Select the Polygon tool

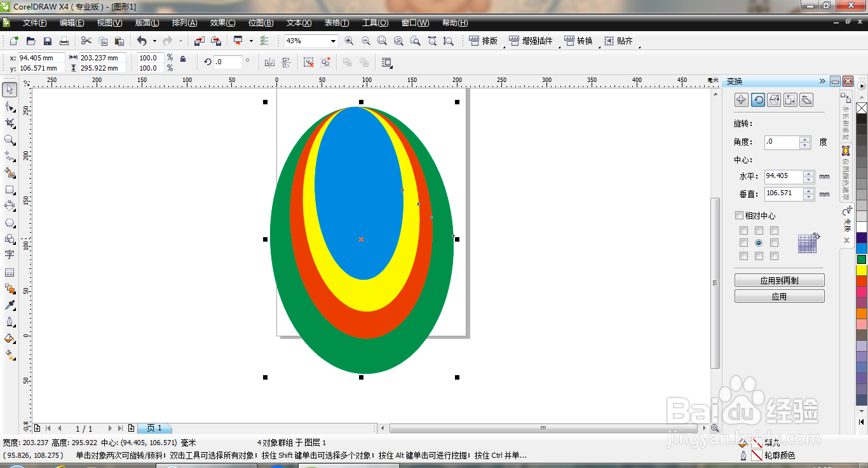tap(10, 223)
